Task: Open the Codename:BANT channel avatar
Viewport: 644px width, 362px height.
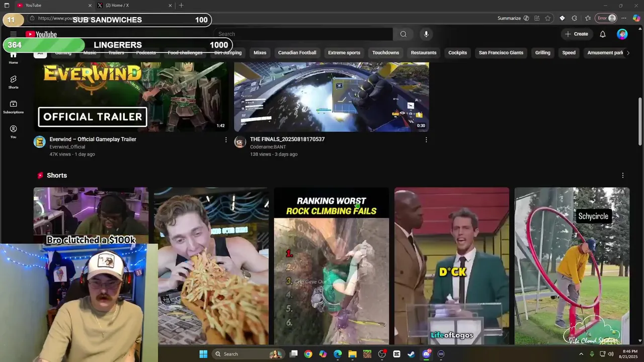Action: pos(240,142)
